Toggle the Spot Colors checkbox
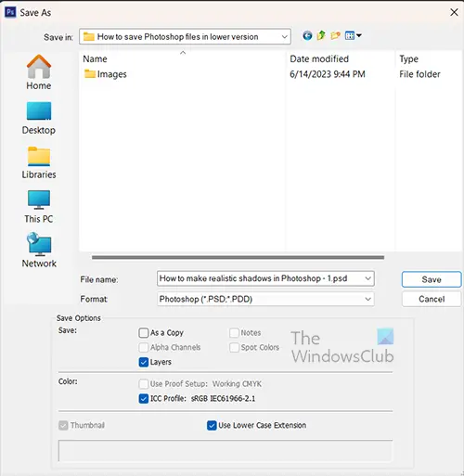464x476 pixels. [x=234, y=347]
